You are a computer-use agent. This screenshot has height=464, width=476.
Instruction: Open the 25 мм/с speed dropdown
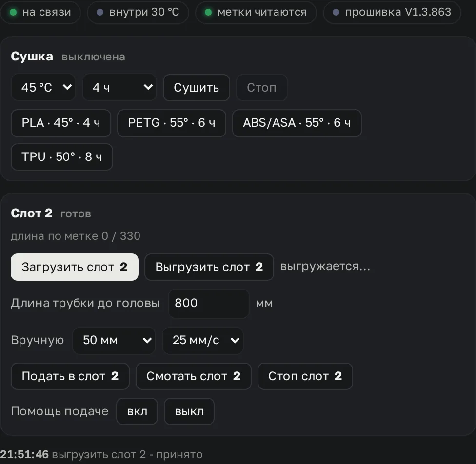(x=203, y=340)
